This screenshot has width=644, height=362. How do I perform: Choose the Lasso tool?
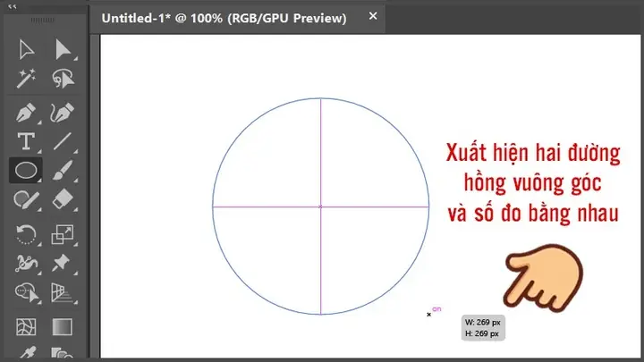click(63, 79)
